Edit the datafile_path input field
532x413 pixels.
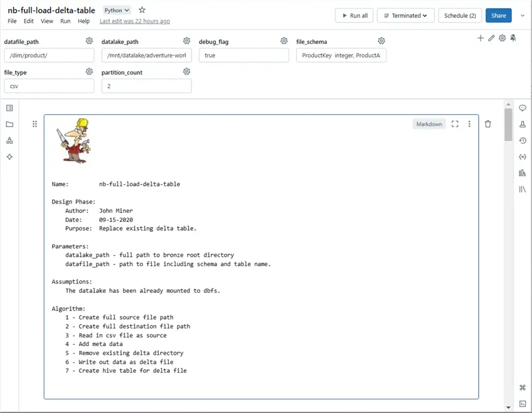tap(49, 56)
